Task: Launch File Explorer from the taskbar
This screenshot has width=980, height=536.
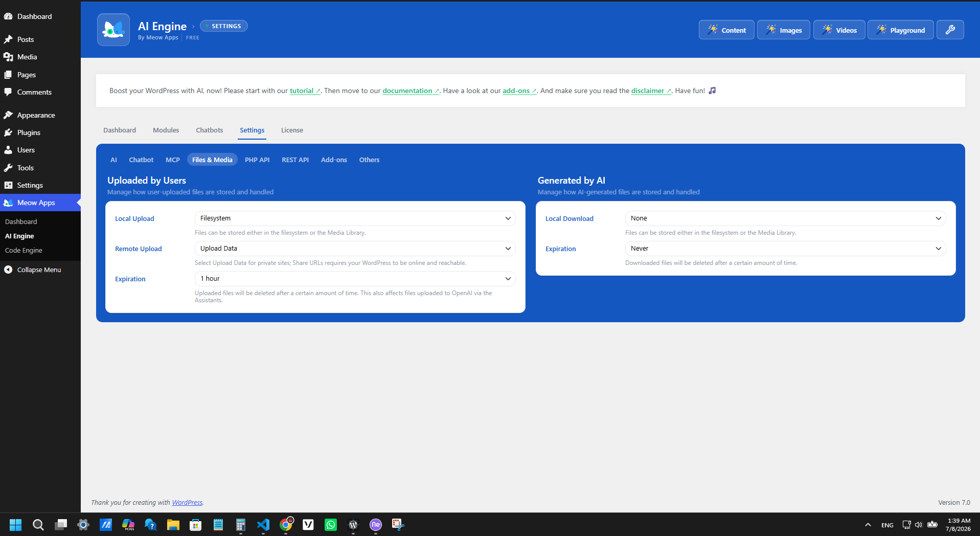Action: [173, 525]
